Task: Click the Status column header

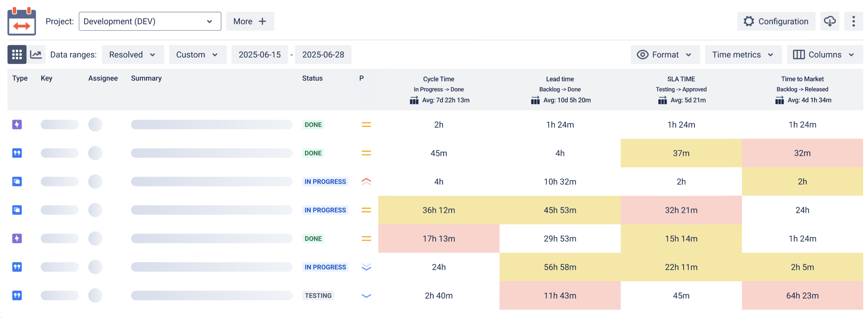Action: tap(312, 79)
